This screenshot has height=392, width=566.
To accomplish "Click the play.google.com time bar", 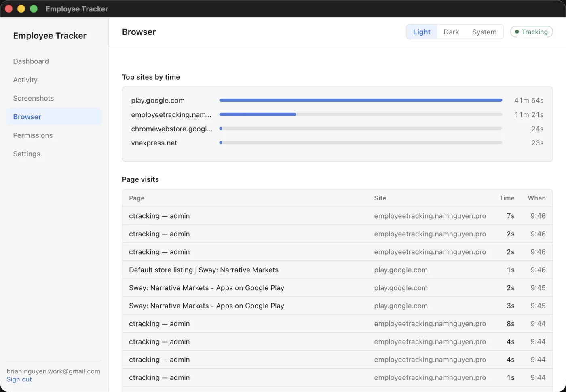I will (x=361, y=100).
